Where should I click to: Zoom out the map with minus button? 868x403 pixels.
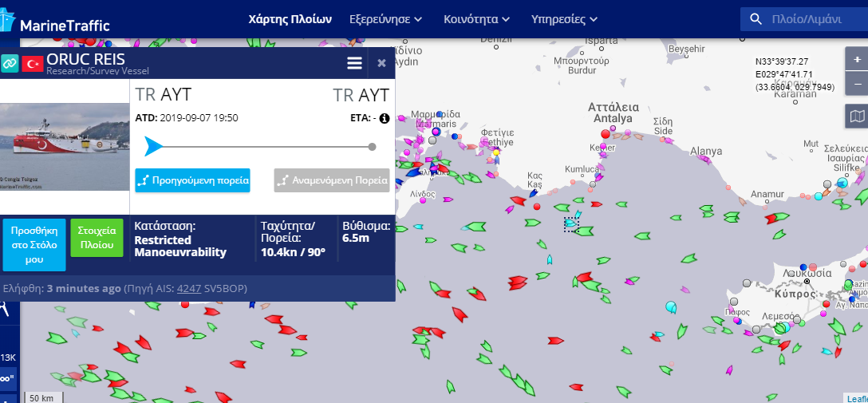pos(858,84)
